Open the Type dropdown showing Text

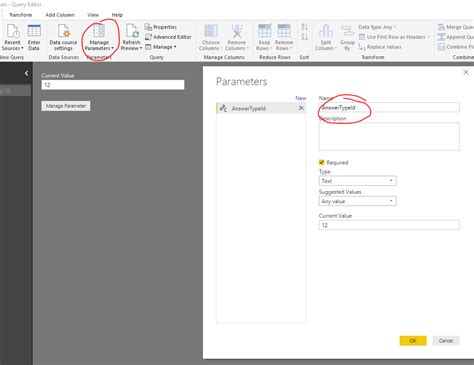(357, 181)
